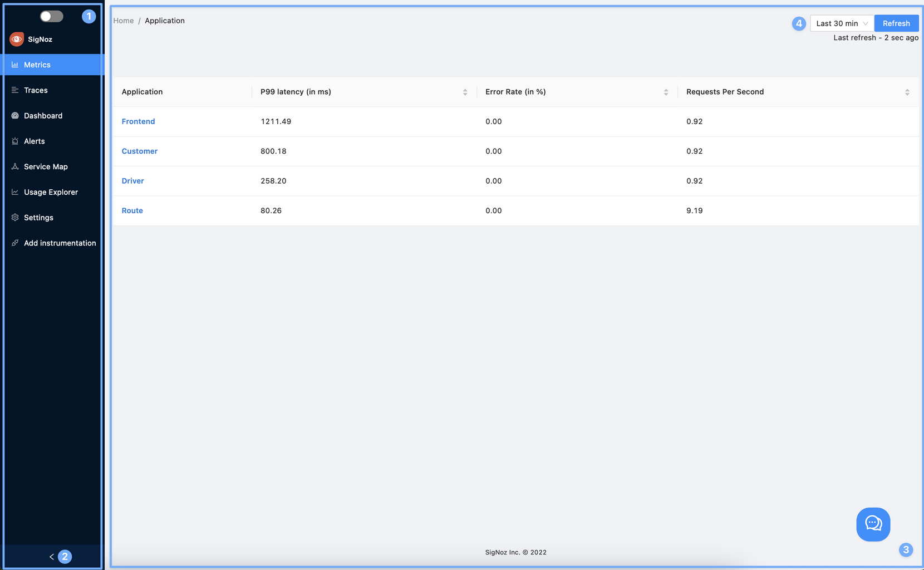This screenshot has width=924, height=570.
Task: Select Add instrumentation menu item
Action: (x=52, y=243)
